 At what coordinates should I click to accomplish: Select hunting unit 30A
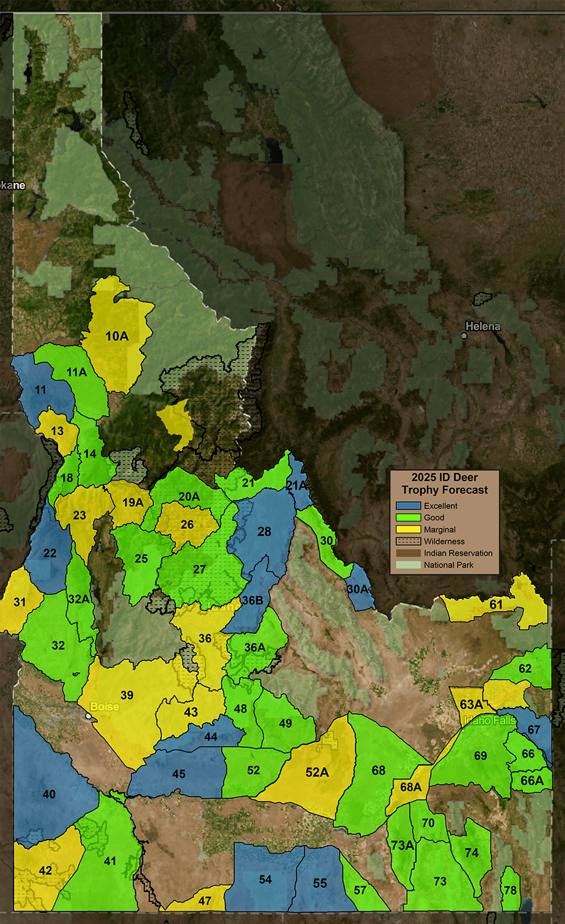click(358, 590)
